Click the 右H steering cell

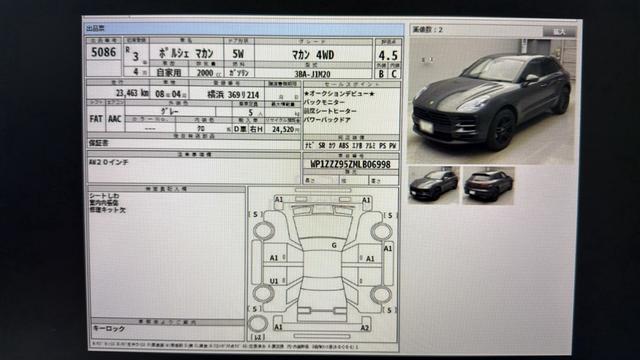click(x=256, y=129)
